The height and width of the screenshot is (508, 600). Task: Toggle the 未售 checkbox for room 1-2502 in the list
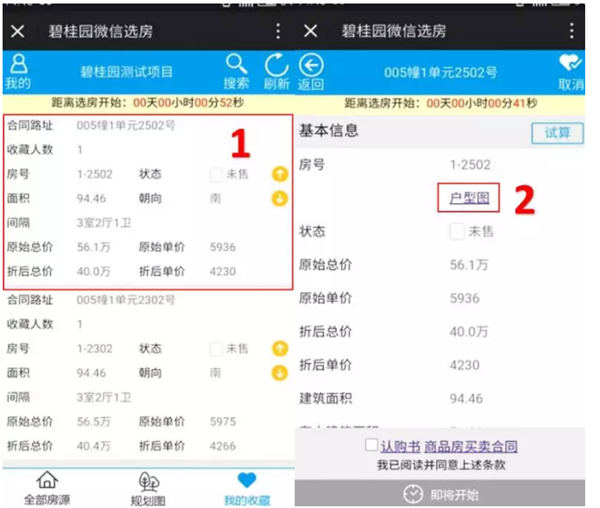(x=216, y=174)
